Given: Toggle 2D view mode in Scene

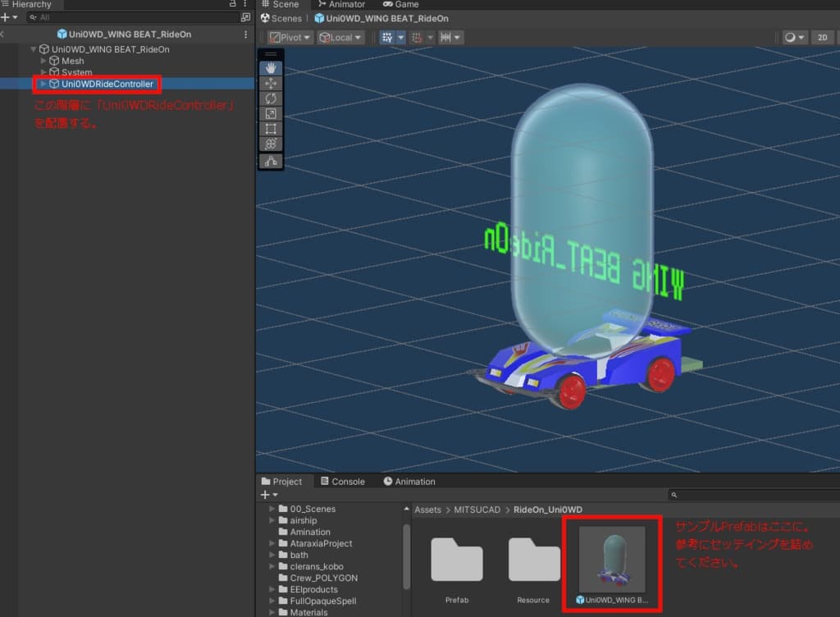Looking at the screenshot, I should (821, 38).
